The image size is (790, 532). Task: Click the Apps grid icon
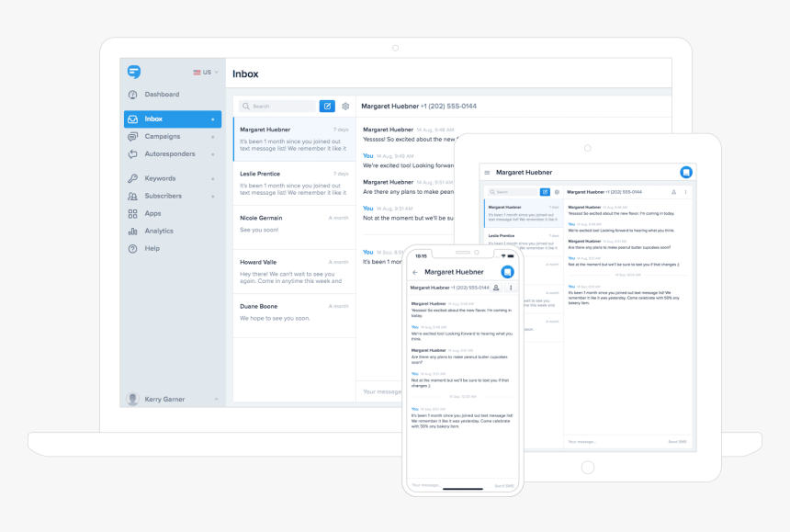(132, 213)
